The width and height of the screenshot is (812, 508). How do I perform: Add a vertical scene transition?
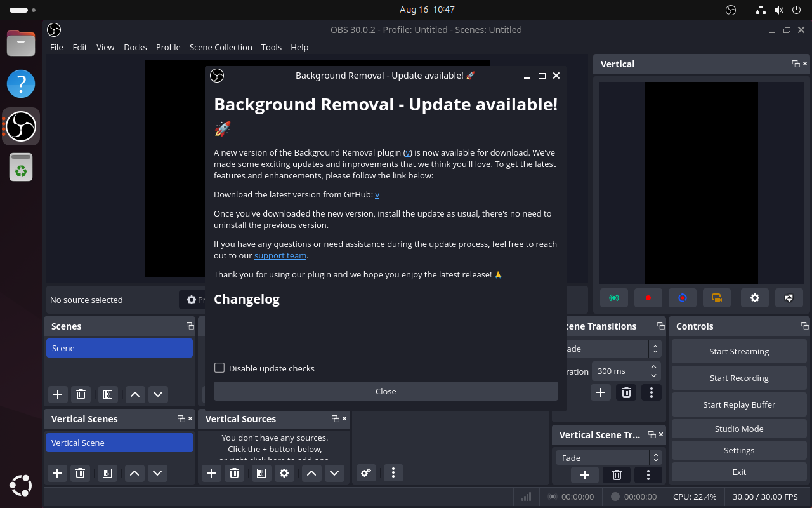pyautogui.click(x=585, y=475)
